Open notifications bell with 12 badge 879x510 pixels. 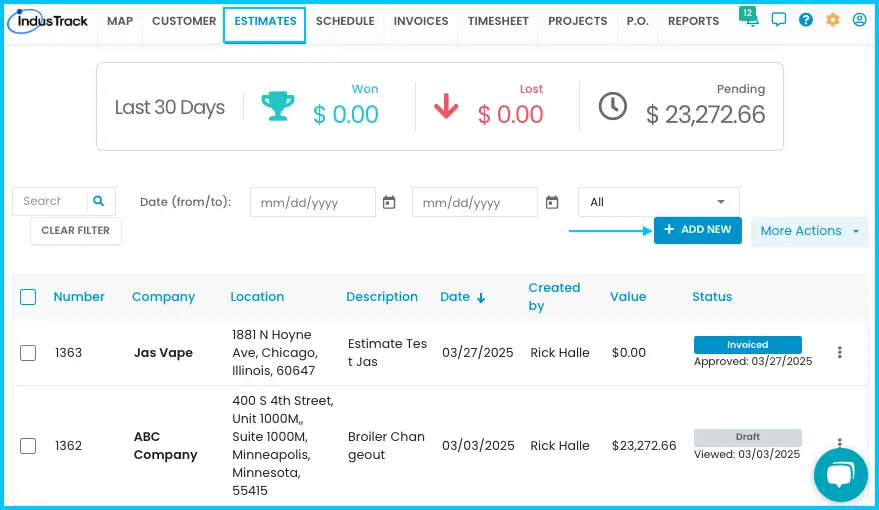pyautogui.click(x=748, y=17)
